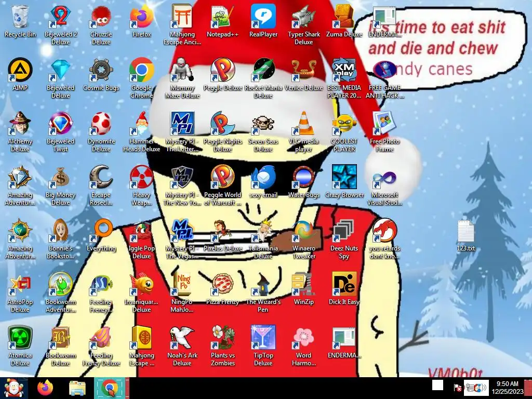Select the Firefox desktop shortcut
The width and height of the screenshot is (532, 399).
tap(141, 21)
